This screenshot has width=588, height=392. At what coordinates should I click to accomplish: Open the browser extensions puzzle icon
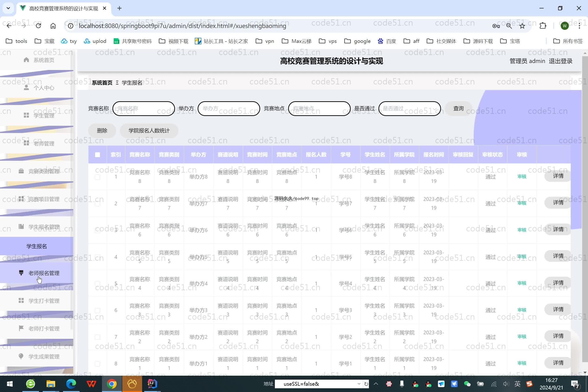point(543,26)
